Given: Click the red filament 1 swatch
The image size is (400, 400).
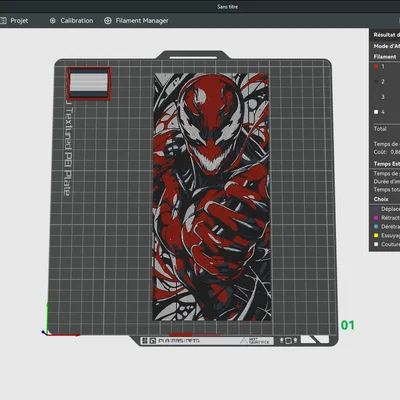Looking at the screenshot, I should [x=376, y=66].
